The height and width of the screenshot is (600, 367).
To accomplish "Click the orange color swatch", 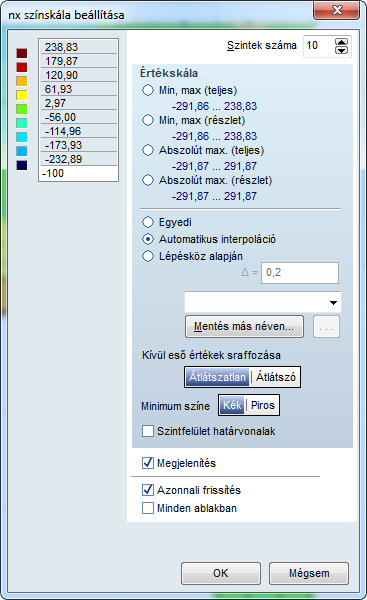I will click(x=22, y=81).
